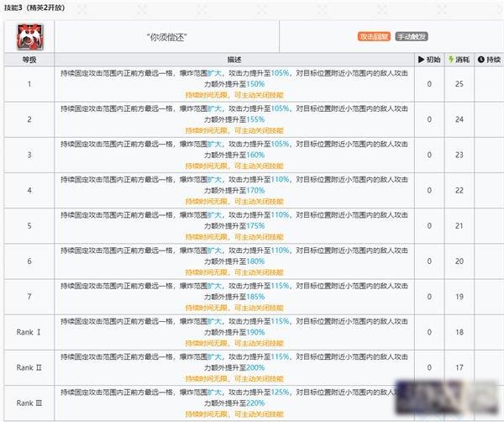
Task: Click the 110% value in level 6 row
Action: [281, 251]
